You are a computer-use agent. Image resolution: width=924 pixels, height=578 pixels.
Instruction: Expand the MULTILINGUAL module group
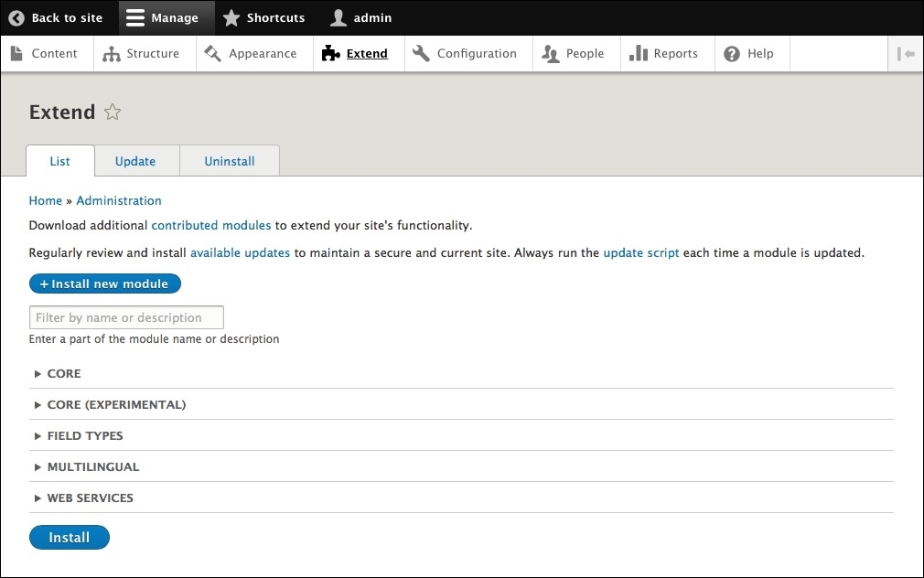[x=87, y=467]
